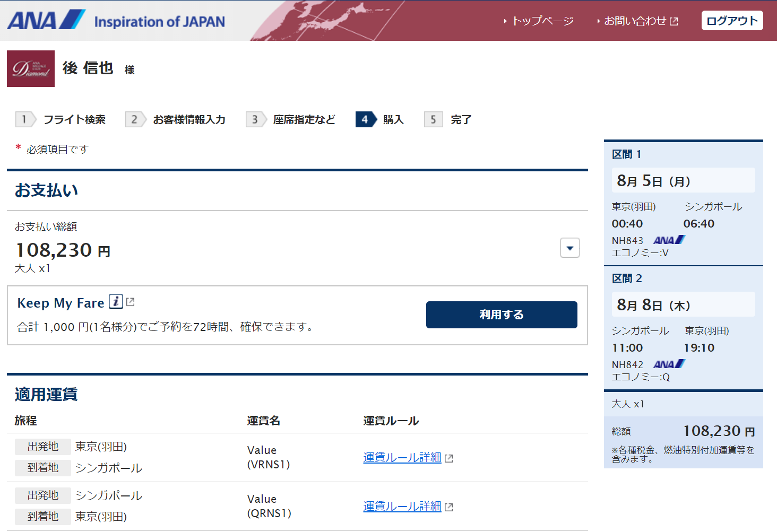Click the 運賃名 column header
This screenshot has height=532, width=777.
pyautogui.click(x=264, y=421)
